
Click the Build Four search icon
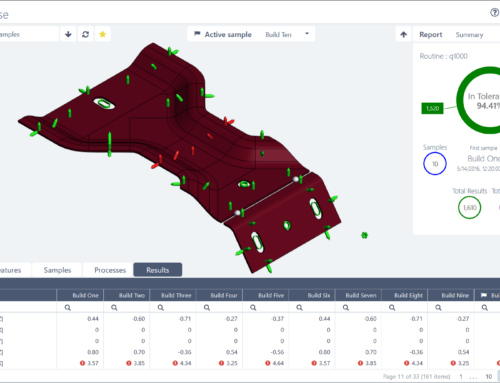(x=207, y=308)
